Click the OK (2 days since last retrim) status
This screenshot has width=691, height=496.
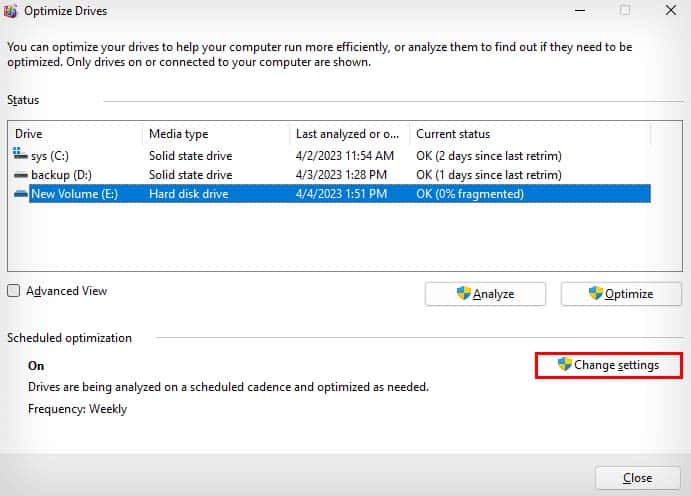click(x=489, y=156)
